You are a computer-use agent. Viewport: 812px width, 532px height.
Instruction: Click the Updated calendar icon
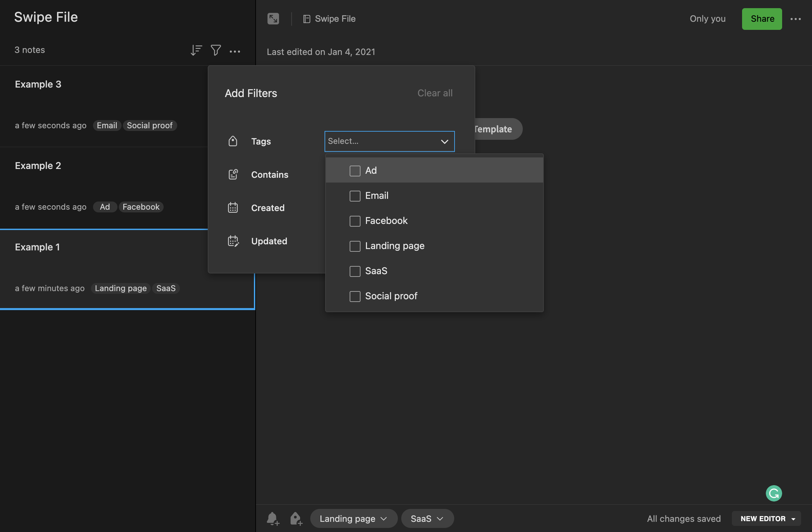pos(233,241)
